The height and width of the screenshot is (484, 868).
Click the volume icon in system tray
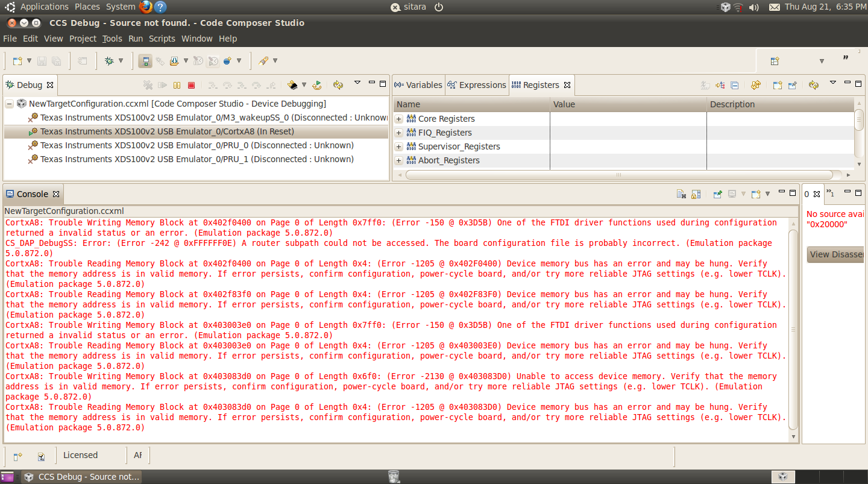(754, 7)
